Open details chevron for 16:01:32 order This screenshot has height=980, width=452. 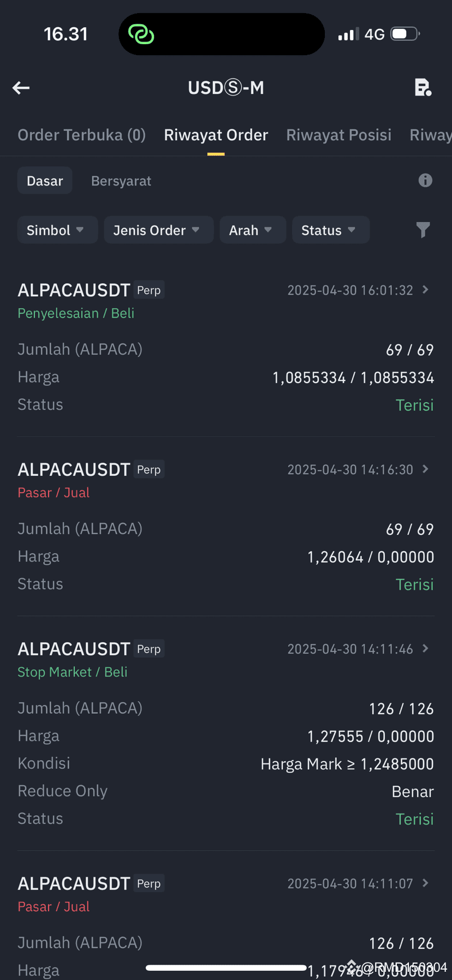[x=426, y=290]
